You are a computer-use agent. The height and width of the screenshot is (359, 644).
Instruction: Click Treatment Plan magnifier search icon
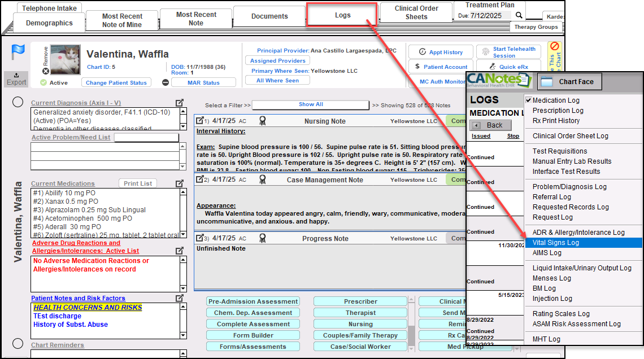click(519, 15)
